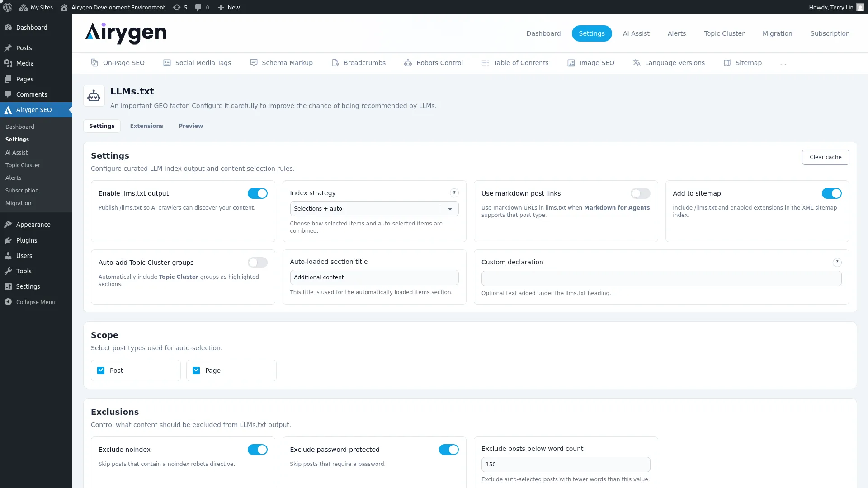Open the Index strategy dropdown
This screenshot has width=868, height=488.
tap(374, 209)
